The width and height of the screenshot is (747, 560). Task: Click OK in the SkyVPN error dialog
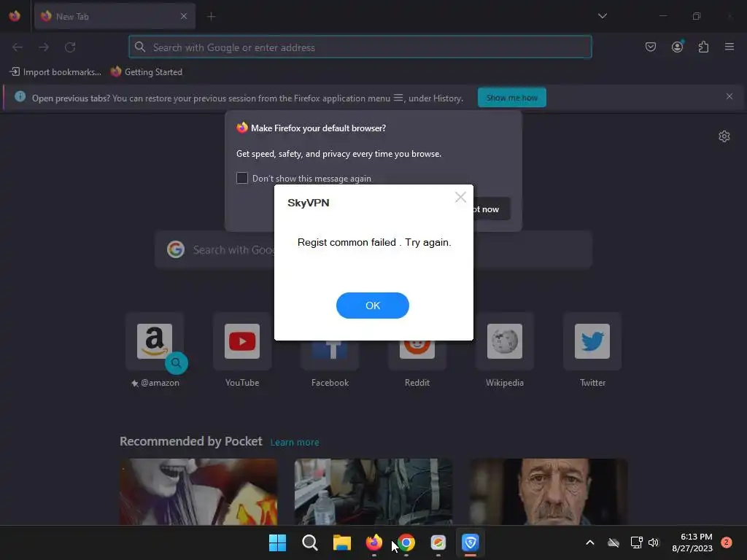[x=373, y=306]
